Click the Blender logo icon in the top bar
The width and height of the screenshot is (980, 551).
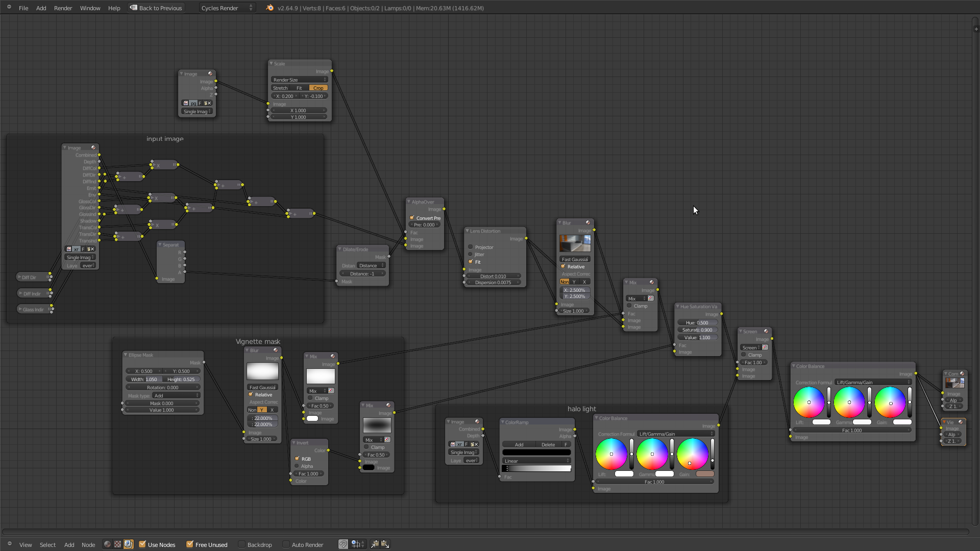270,8
